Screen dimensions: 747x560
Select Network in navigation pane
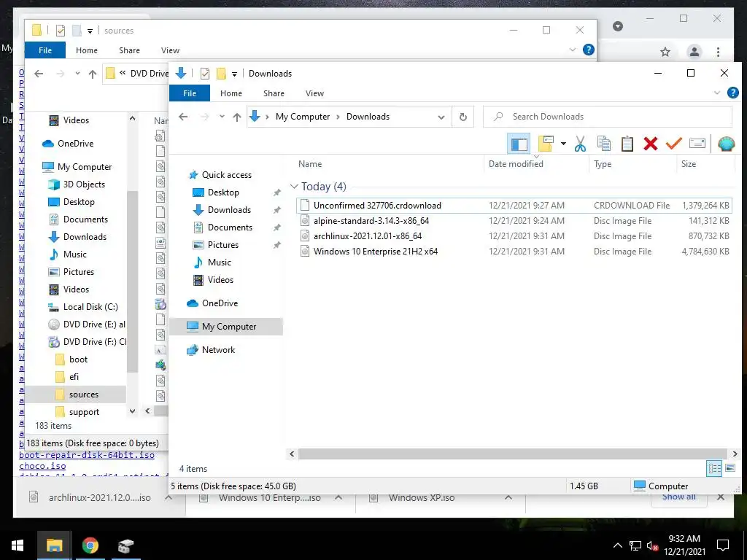coord(218,350)
